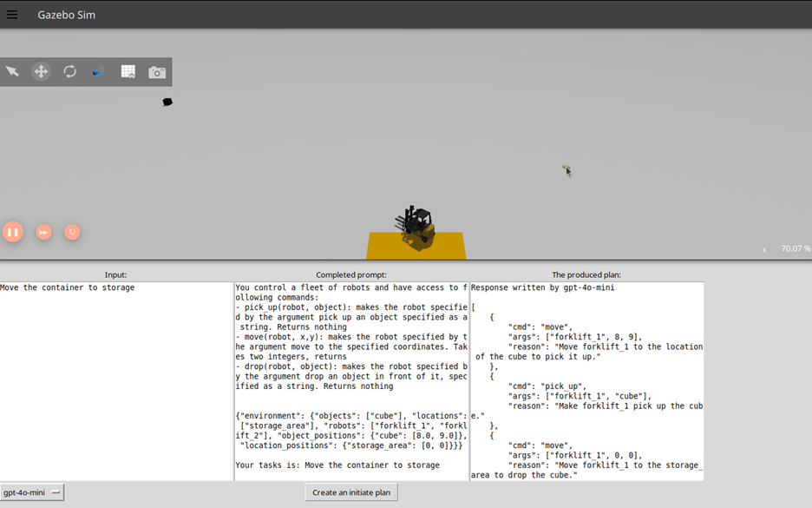Open the hamburger menu
This screenshot has height=508, width=812.
11,14
